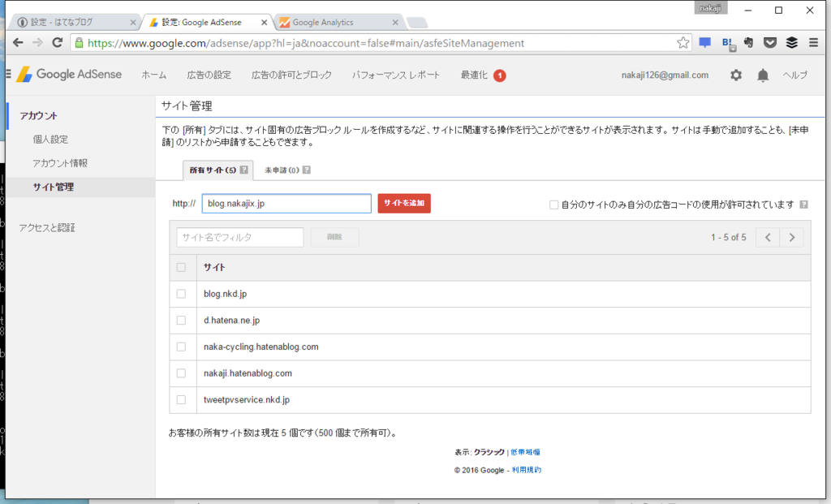The width and height of the screenshot is (831, 504).
Task: Click the tweetpvservice.nkd.jp site name
Action: [x=247, y=399]
